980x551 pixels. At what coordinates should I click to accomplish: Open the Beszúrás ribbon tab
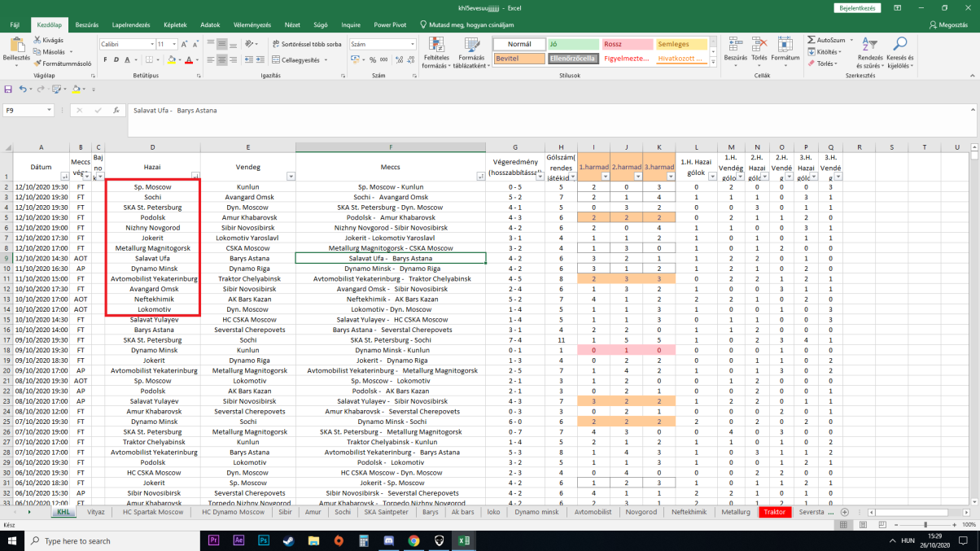[87, 25]
